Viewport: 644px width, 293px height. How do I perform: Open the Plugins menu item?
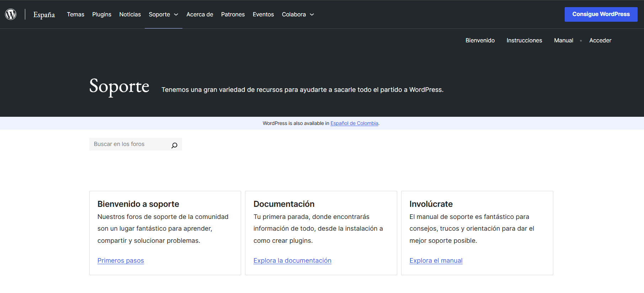[x=102, y=14]
